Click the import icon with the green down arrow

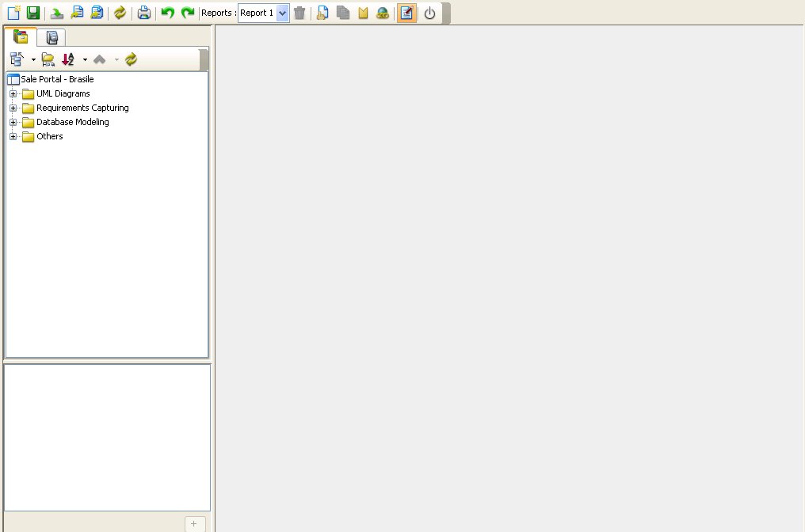(56, 13)
